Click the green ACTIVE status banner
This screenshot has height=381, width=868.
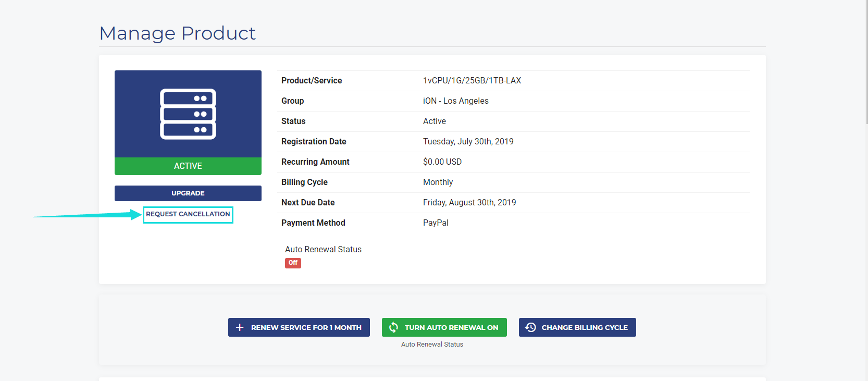pos(188,166)
